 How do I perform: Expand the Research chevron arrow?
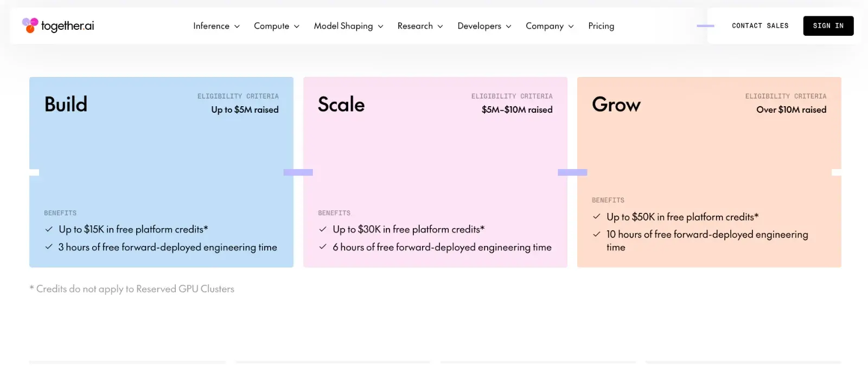(440, 27)
